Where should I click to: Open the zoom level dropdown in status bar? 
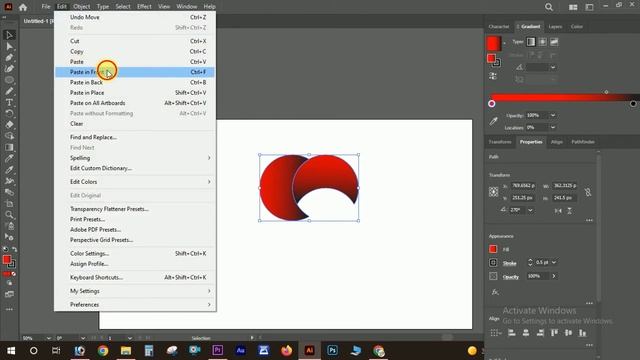pos(49,338)
